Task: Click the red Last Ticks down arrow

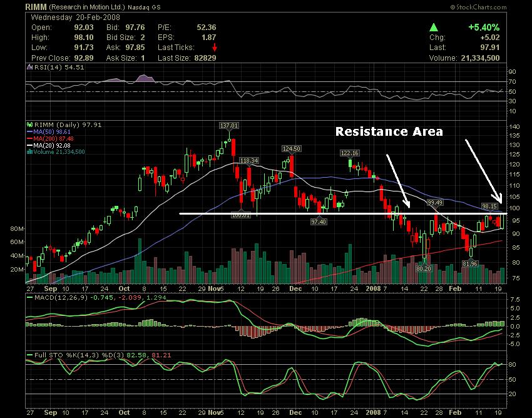Action: tap(214, 47)
